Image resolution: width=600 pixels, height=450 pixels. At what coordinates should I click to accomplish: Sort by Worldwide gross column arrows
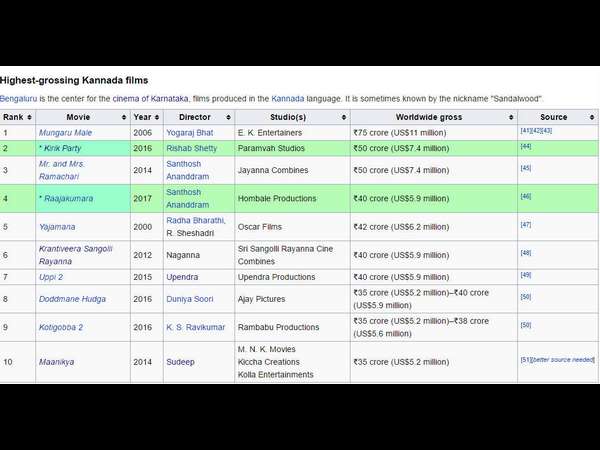[x=511, y=117]
